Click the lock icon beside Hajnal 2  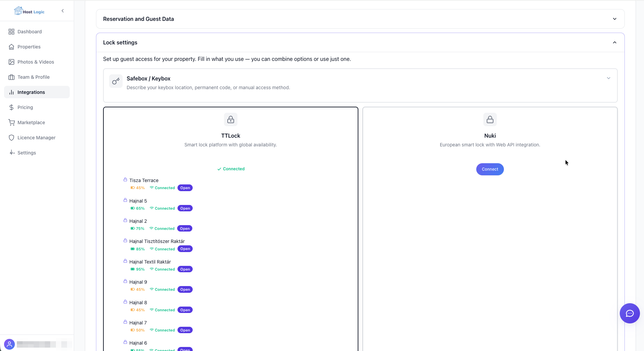(125, 220)
